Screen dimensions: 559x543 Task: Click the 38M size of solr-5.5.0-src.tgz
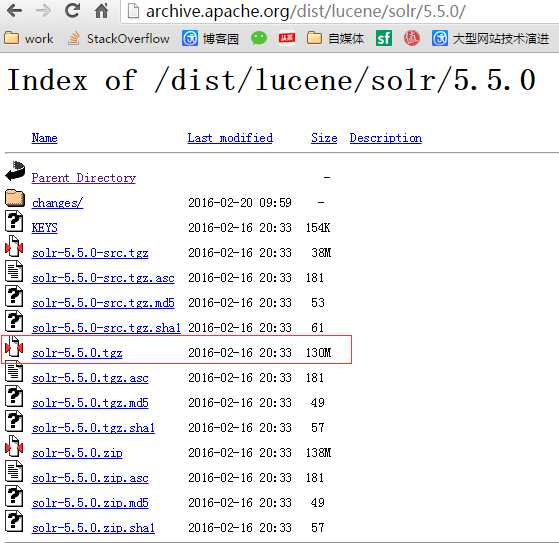tap(321, 252)
